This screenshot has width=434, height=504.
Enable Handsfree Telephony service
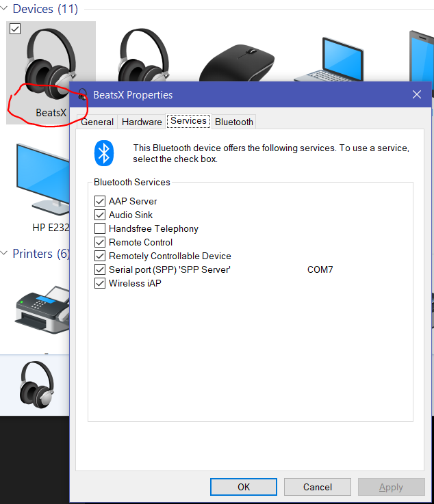(x=100, y=228)
